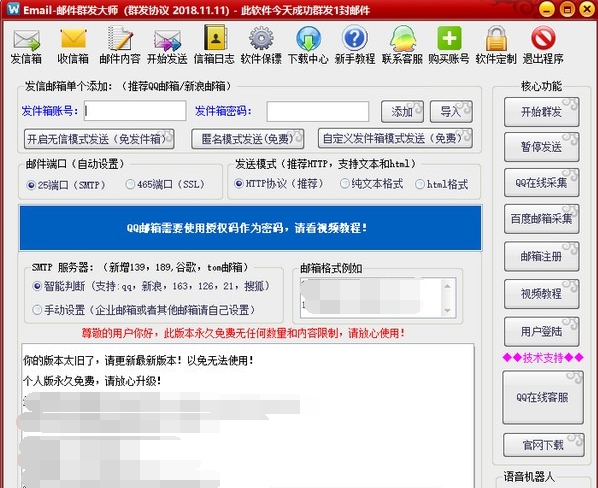Viewport: 598px width, 488px height.
Task: Click scroll down arrow in 邮箱格式例如 box
Action: (447, 310)
